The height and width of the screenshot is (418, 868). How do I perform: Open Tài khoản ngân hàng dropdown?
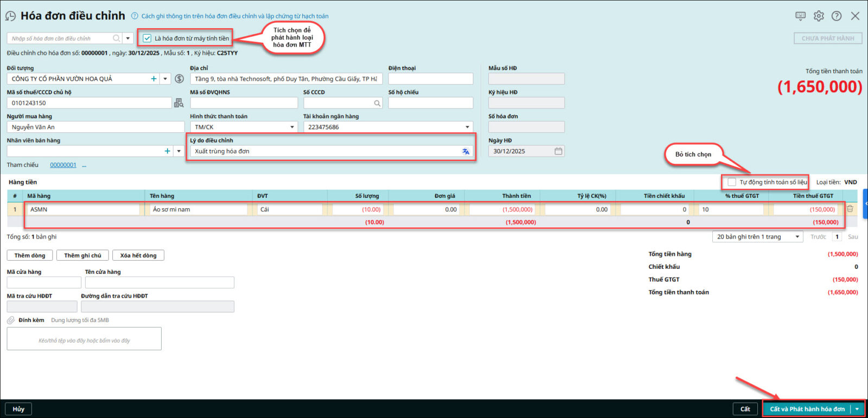point(467,127)
